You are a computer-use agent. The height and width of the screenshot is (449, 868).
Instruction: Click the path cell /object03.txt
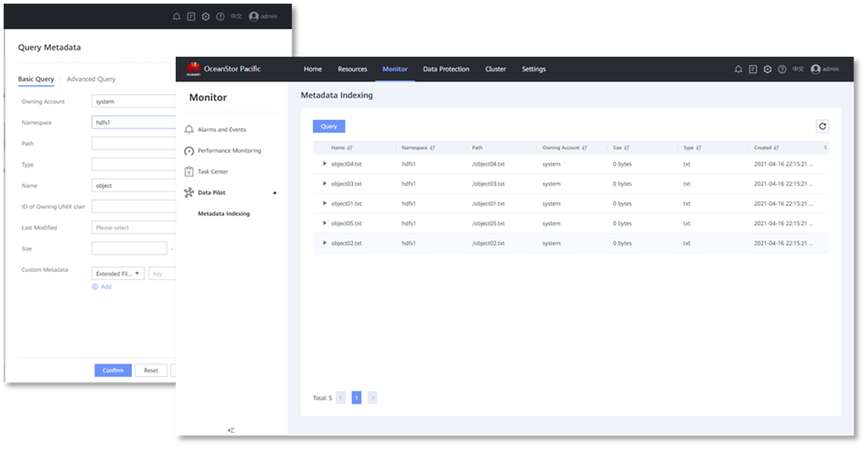pos(488,183)
